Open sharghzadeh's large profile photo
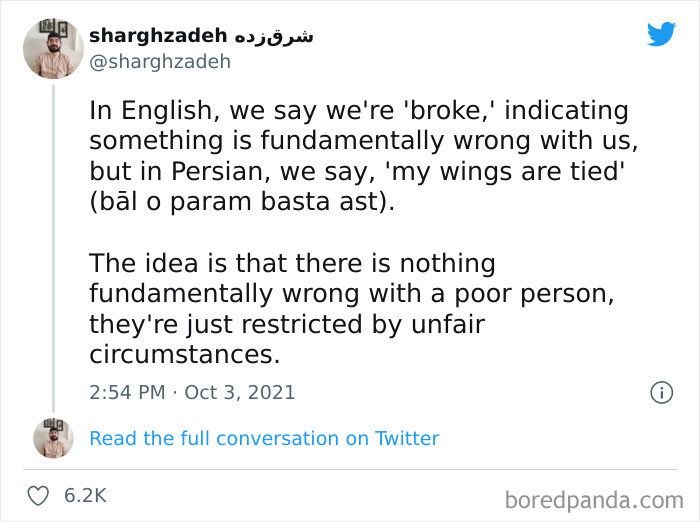The height and width of the screenshot is (522, 700). pos(53,48)
